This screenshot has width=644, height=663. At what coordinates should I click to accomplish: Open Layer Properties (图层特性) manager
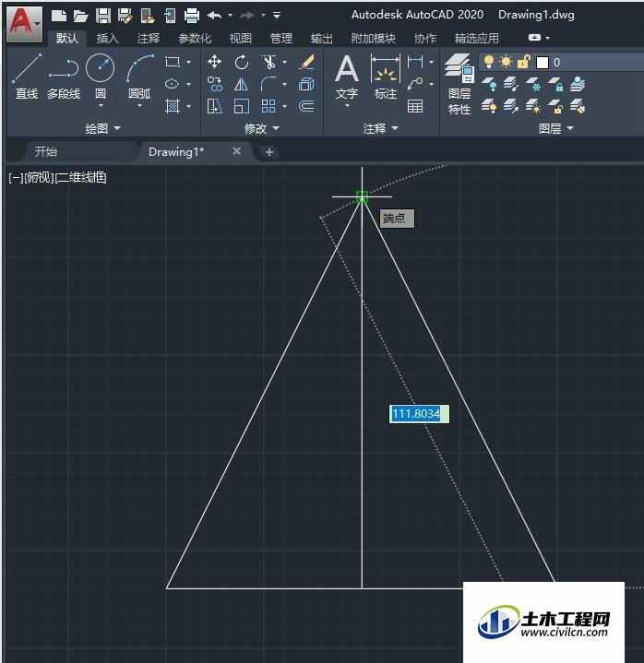click(459, 84)
